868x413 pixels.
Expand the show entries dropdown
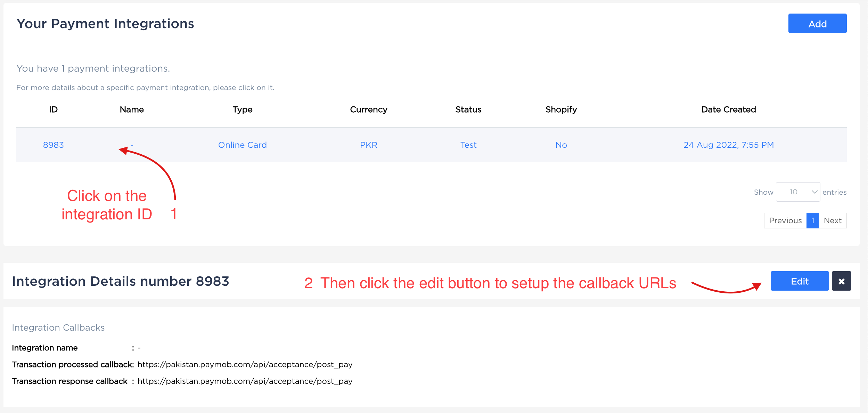pos(797,192)
